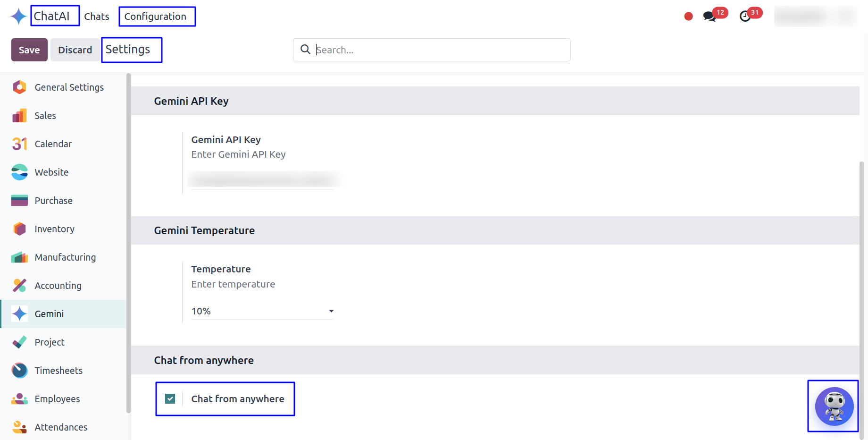Click the Gemini sidebar star icon
The width and height of the screenshot is (868, 440).
(x=19, y=314)
